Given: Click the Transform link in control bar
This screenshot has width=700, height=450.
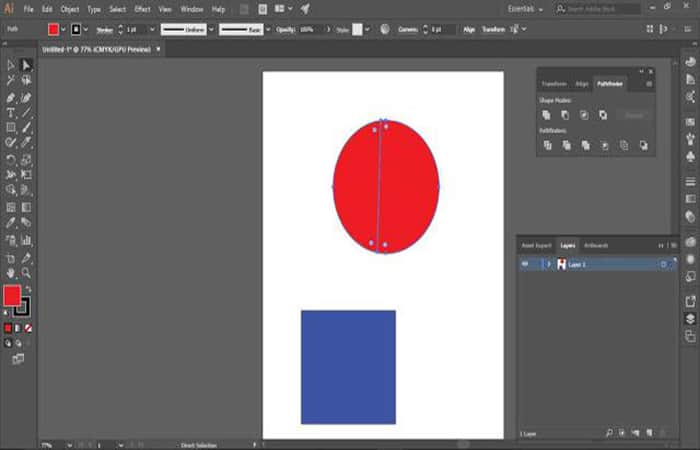Looking at the screenshot, I should click(493, 29).
